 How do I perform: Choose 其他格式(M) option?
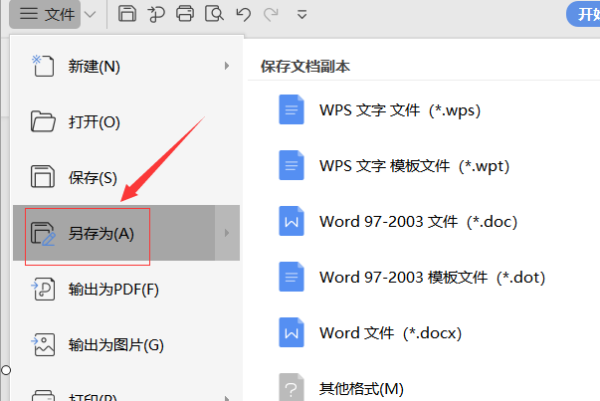361,386
